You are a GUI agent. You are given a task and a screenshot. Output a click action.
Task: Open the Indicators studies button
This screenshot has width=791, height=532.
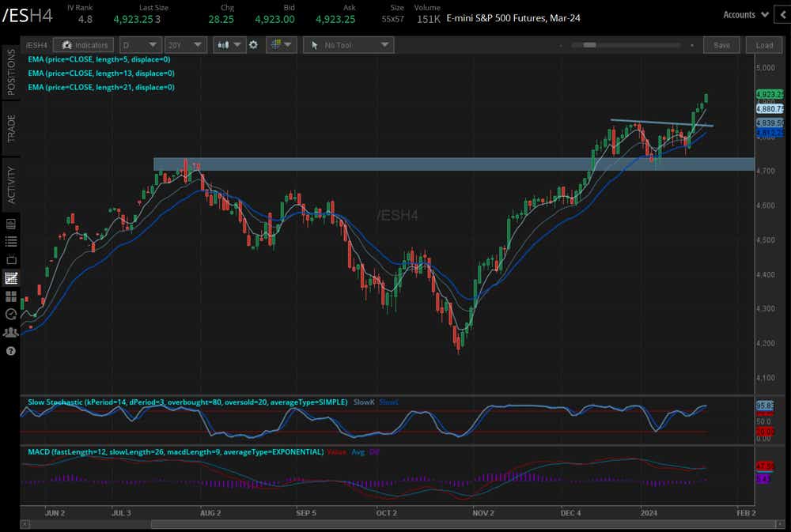(84, 45)
